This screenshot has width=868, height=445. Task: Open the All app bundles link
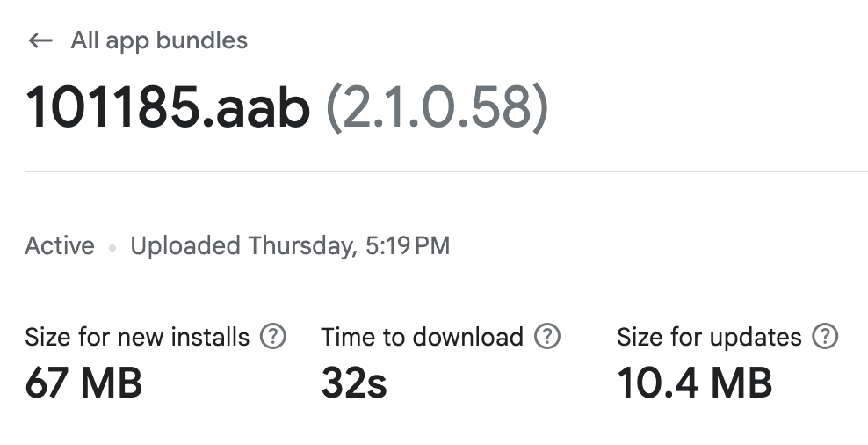click(159, 40)
